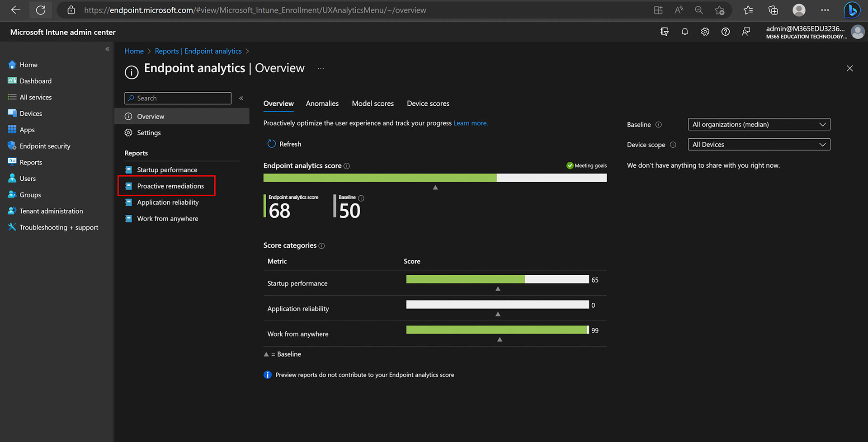Expand the Device scope dropdown
The width and height of the screenshot is (868, 442).
click(x=759, y=145)
